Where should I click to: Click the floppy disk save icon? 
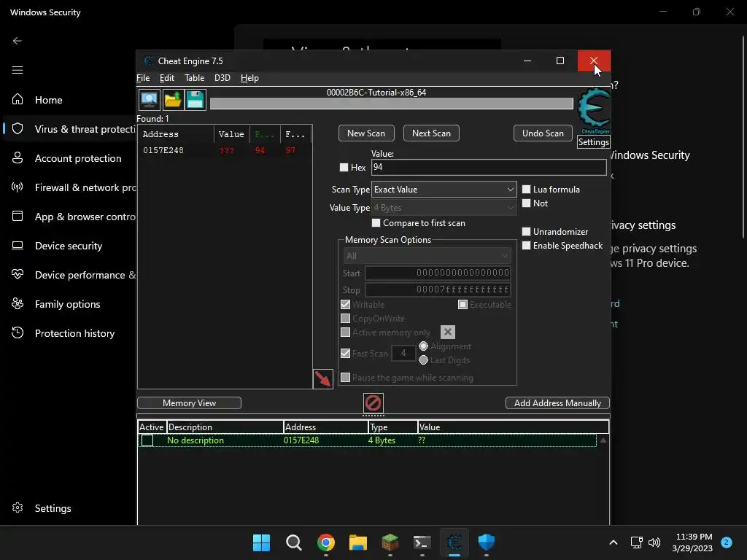(x=196, y=100)
